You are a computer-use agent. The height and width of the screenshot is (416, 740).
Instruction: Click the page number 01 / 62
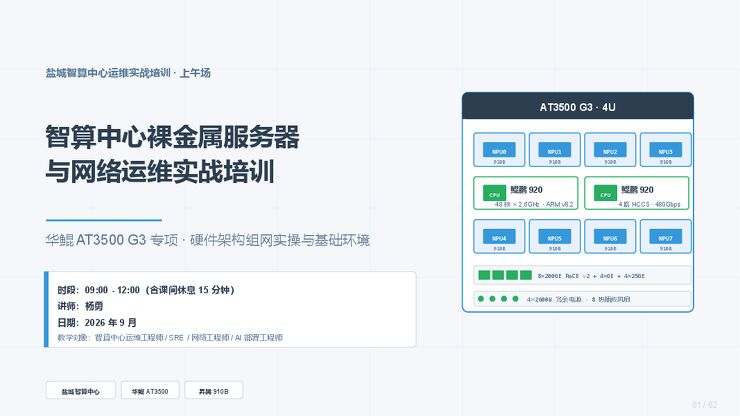click(705, 405)
